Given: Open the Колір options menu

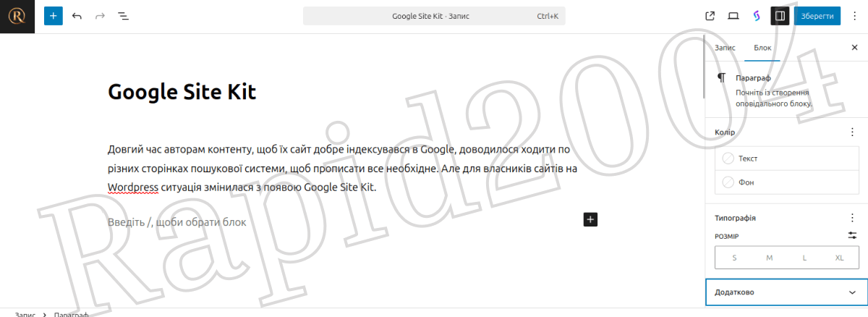Looking at the screenshot, I should coord(852,132).
